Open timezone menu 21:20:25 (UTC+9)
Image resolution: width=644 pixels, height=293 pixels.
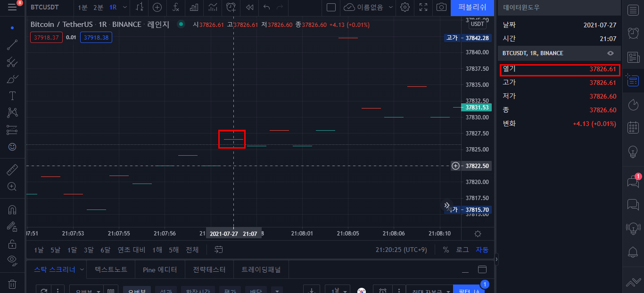(401, 250)
